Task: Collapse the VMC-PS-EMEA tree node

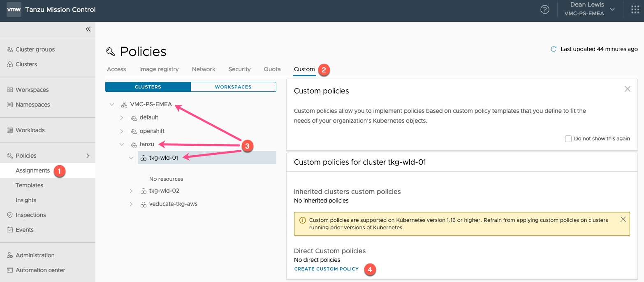Action: point(112,105)
